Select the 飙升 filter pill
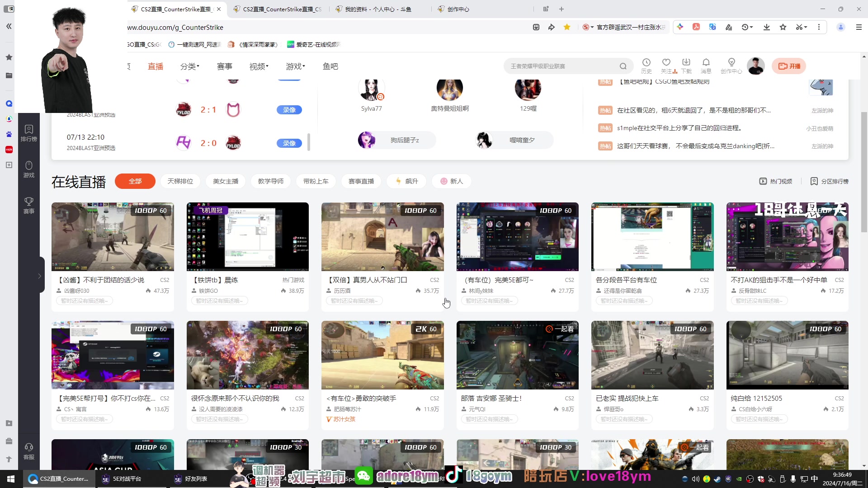The image size is (868, 488). tap(406, 181)
